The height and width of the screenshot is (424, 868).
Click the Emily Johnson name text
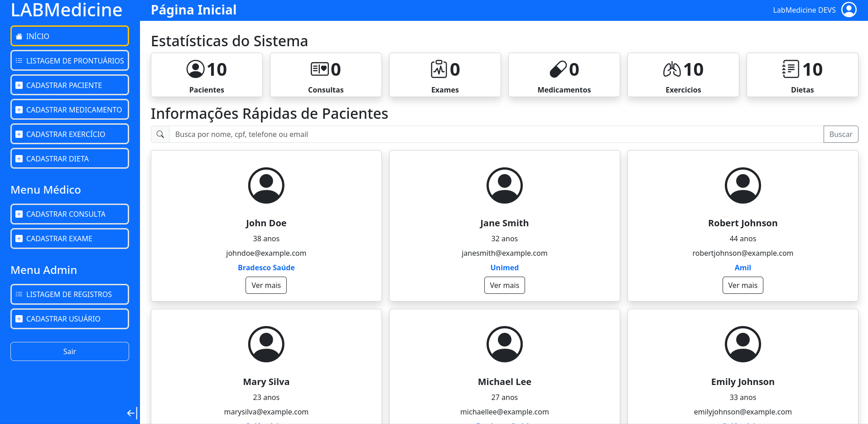click(x=743, y=382)
